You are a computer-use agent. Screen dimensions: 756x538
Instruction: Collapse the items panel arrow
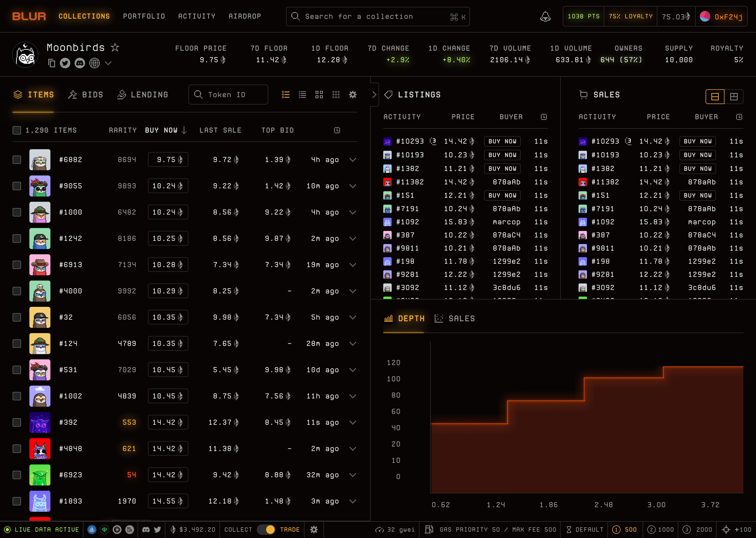pyautogui.click(x=374, y=94)
